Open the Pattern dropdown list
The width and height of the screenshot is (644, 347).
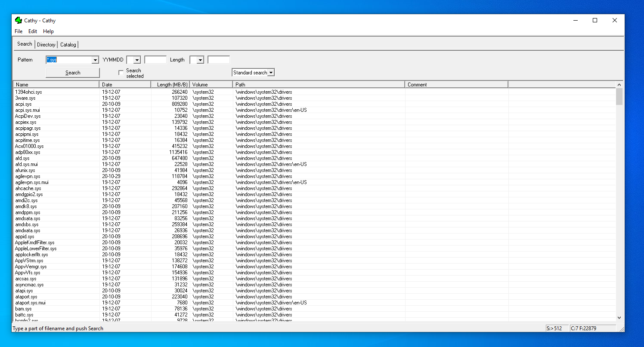(96, 60)
